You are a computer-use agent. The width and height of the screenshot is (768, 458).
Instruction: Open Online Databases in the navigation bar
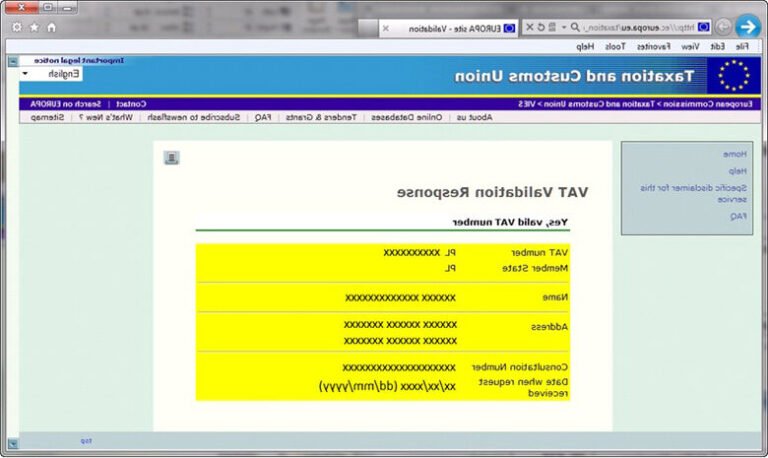pyautogui.click(x=407, y=117)
